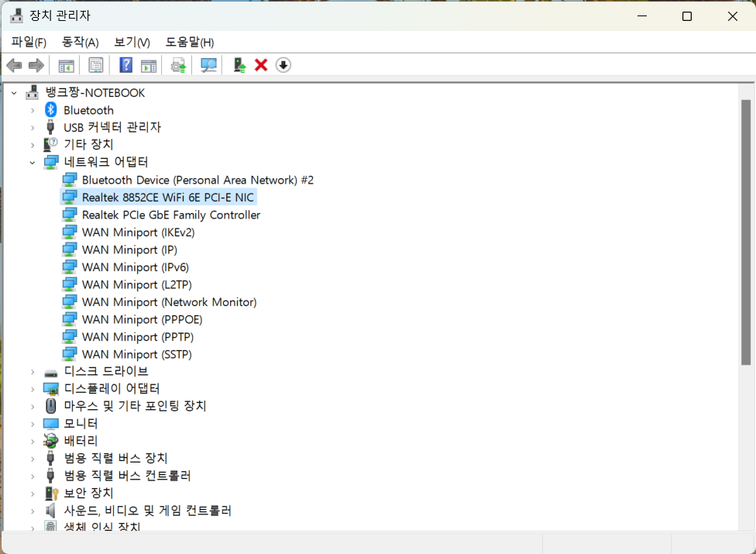Minimize the 장치 관리자 window

[x=642, y=16]
